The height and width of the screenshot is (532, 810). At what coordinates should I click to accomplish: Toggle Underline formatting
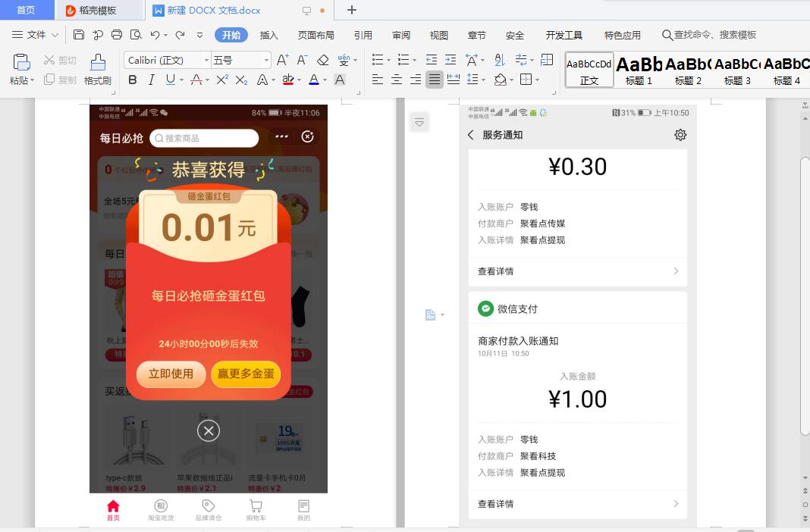[171, 80]
